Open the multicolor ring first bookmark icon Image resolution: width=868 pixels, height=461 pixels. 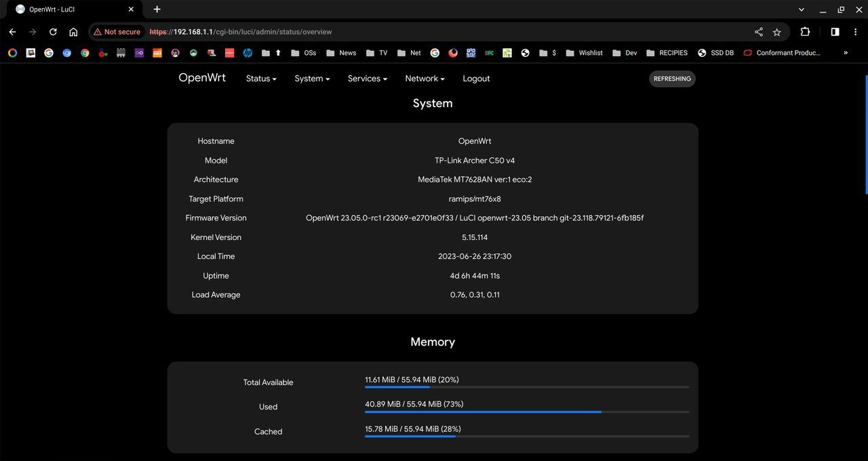[x=12, y=53]
